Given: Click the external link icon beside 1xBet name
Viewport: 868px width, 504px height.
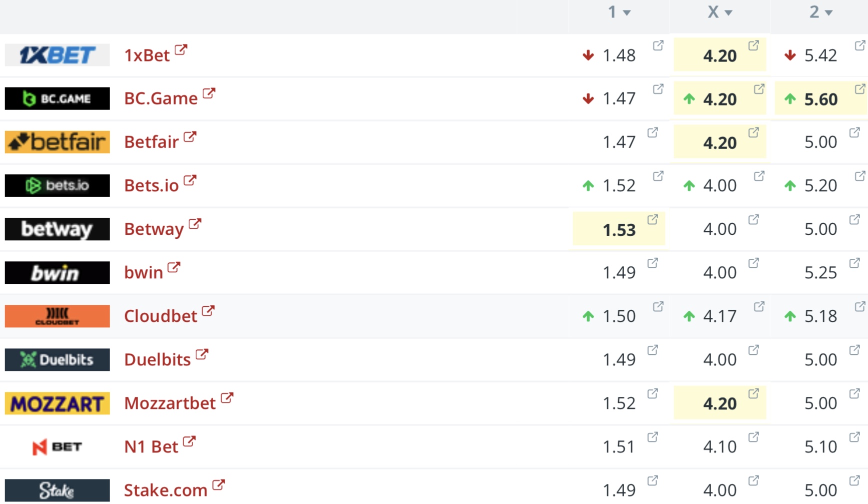Looking at the screenshot, I should (x=180, y=50).
